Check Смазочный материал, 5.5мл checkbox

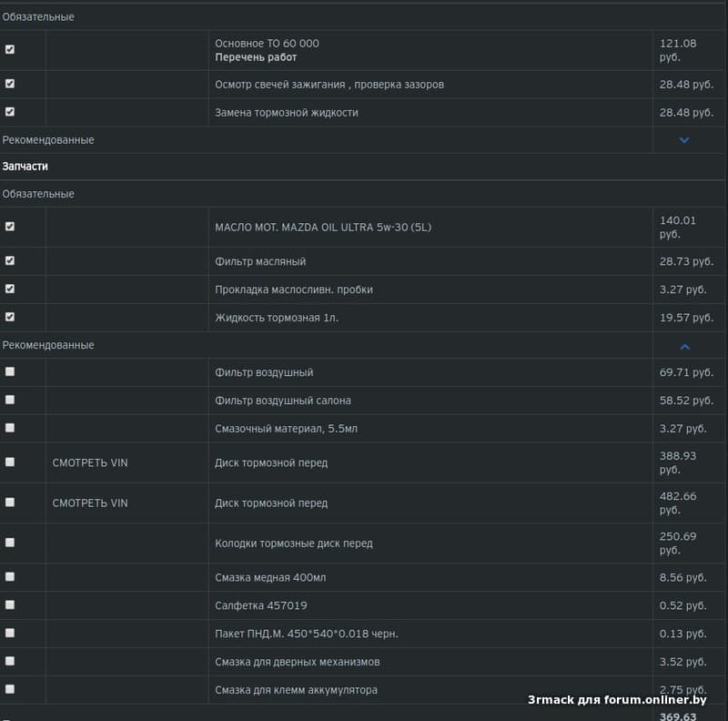click(10, 428)
